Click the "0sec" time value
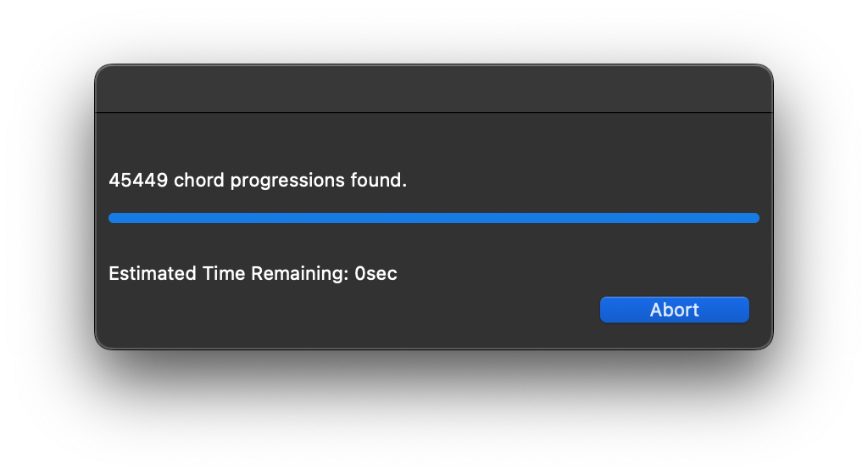Viewport: 868px width, 475px height. [x=376, y=273]
